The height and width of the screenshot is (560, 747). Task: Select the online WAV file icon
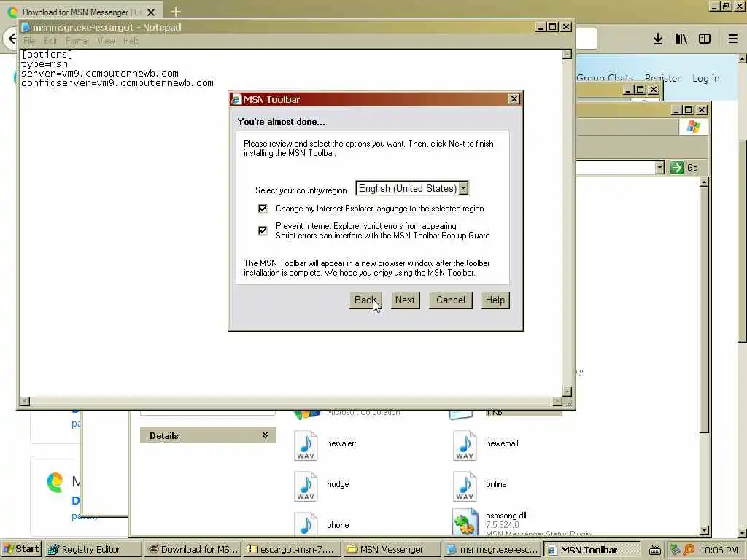(x=465, y=486)
